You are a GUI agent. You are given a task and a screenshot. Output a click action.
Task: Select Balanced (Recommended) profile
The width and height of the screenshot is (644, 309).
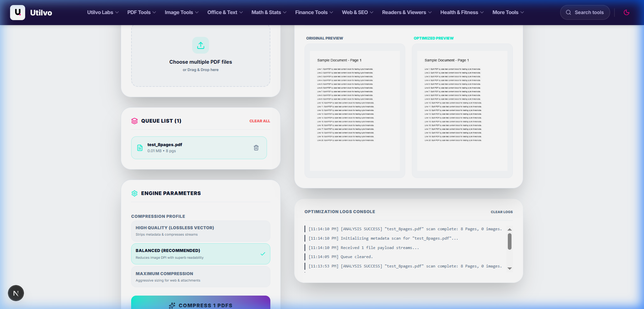coord(201,254)
